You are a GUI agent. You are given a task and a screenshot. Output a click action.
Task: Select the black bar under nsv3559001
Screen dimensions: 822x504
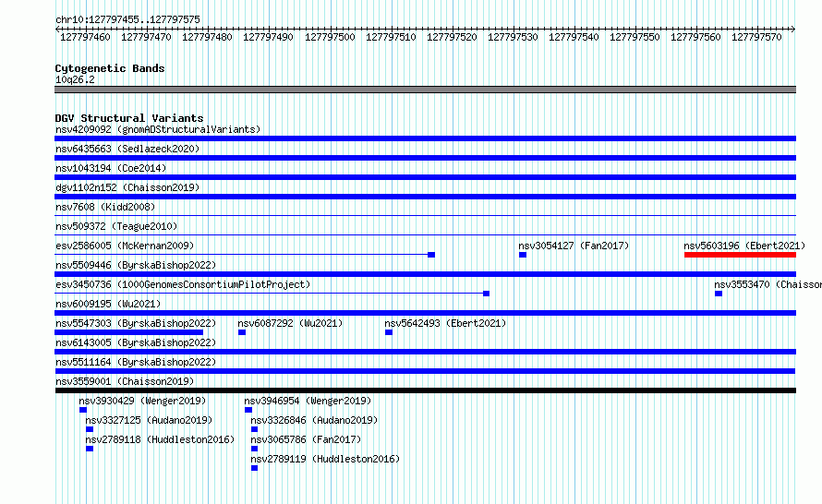425,390
